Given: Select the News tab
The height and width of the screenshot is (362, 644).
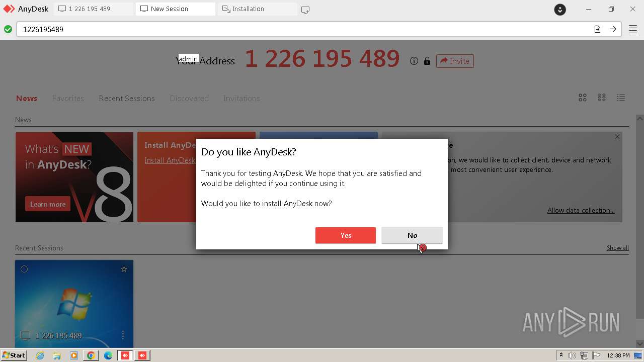Looking at the screenshot, I should click(27, 98).
